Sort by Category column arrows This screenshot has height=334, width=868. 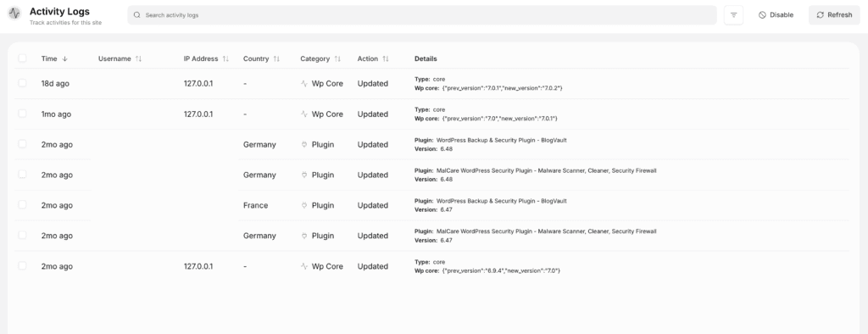pyautogui.click(x=337, y=58)
